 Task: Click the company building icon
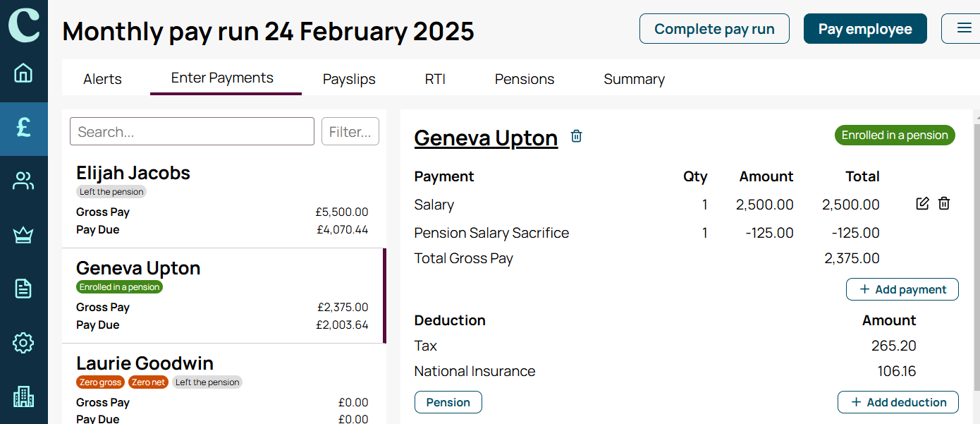click(23, 397)
